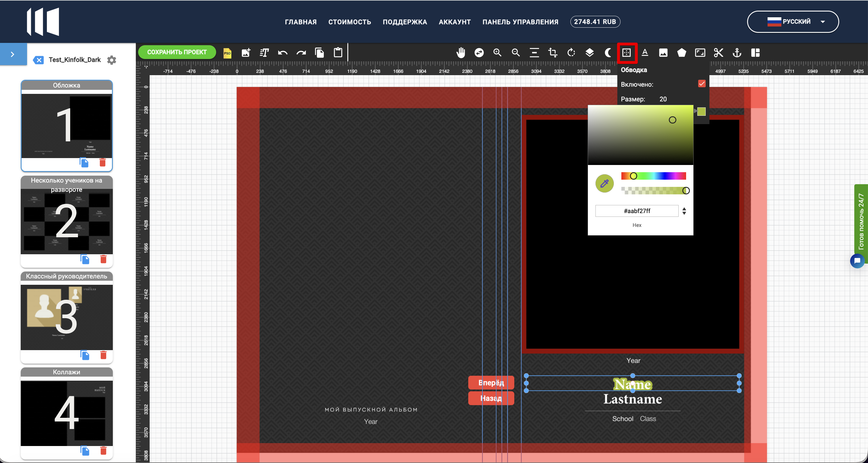Open the alignment options icon
868x463 pixels.
(534, 53)
